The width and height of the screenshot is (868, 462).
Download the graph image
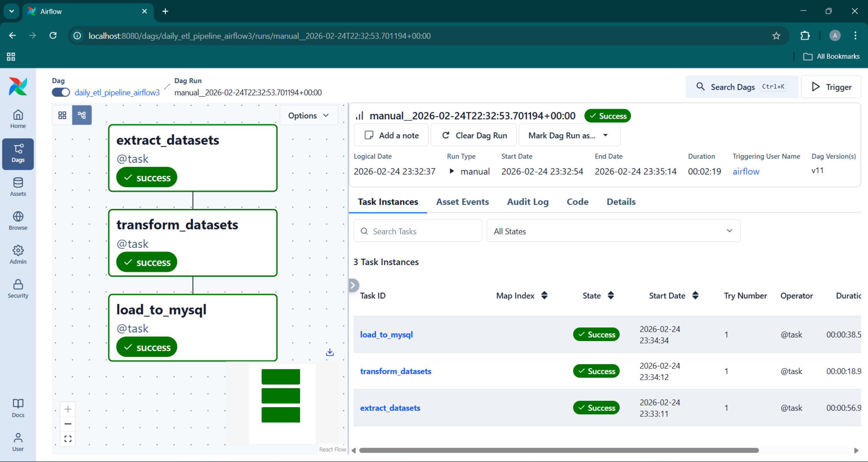tap(330, 352)
